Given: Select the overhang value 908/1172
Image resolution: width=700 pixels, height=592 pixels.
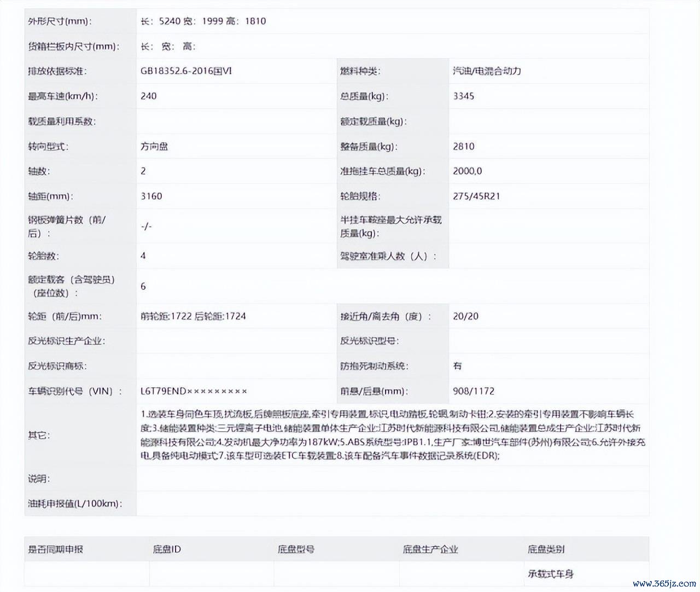Looking at the screenshot, I should [x=474, y=391].
